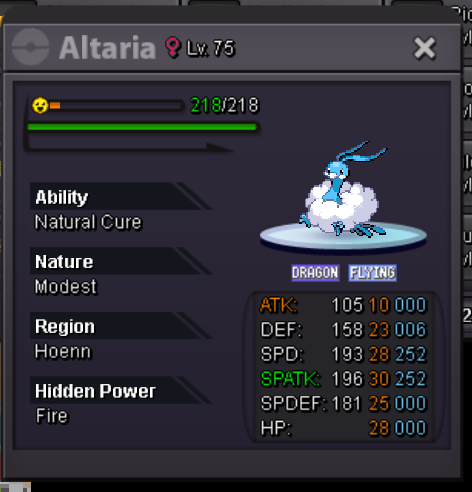
Task: Close the Altaria summary window
Action: [x=424, y=48]
